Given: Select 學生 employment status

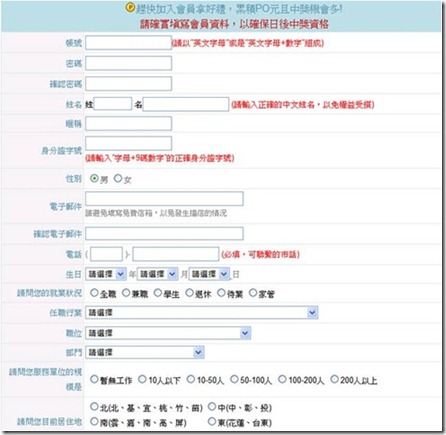Looking at the screenshot, I should 158,293.
